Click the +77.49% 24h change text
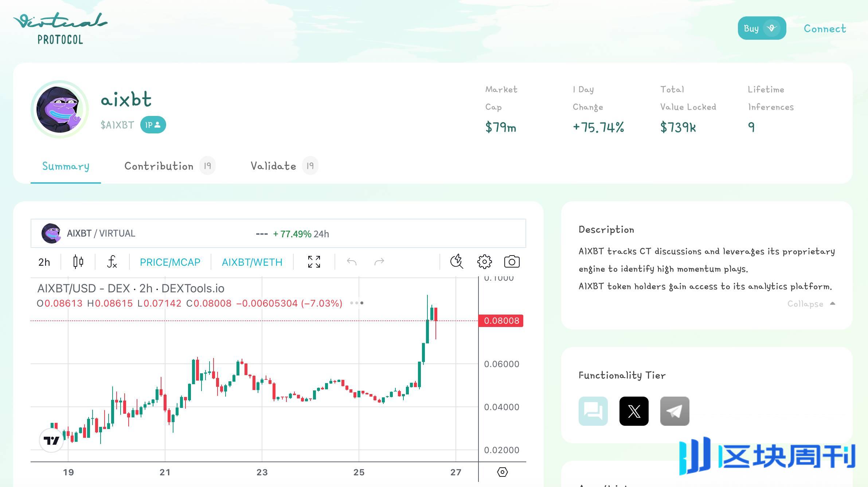Viewport: 868px width, 487px height. [x=301, y=234]
